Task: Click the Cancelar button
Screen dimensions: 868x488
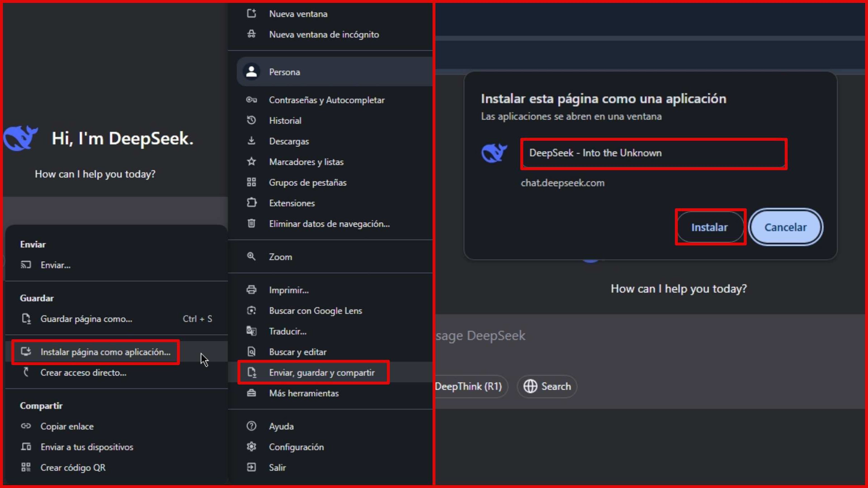Action: 785,227
